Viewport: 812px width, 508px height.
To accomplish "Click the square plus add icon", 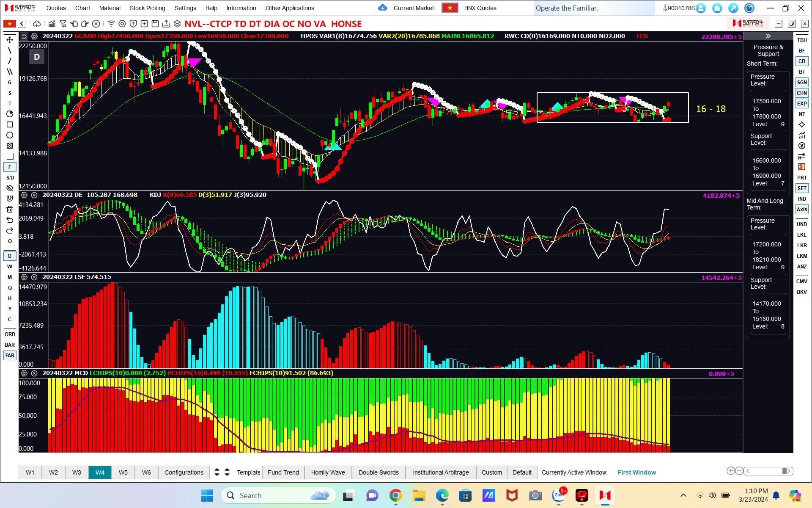I will [144, 24].
